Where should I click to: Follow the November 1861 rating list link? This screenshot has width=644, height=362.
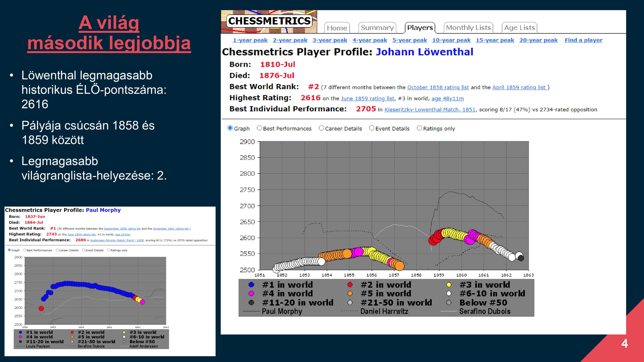click(171, 229)
